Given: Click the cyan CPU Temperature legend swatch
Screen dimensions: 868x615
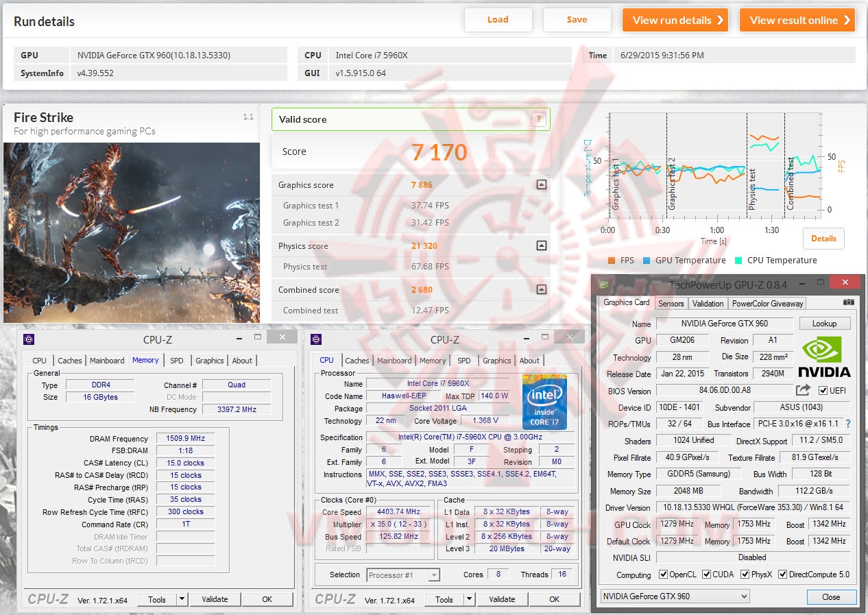Looking at the screenshot, I should (x=739, y=261).
